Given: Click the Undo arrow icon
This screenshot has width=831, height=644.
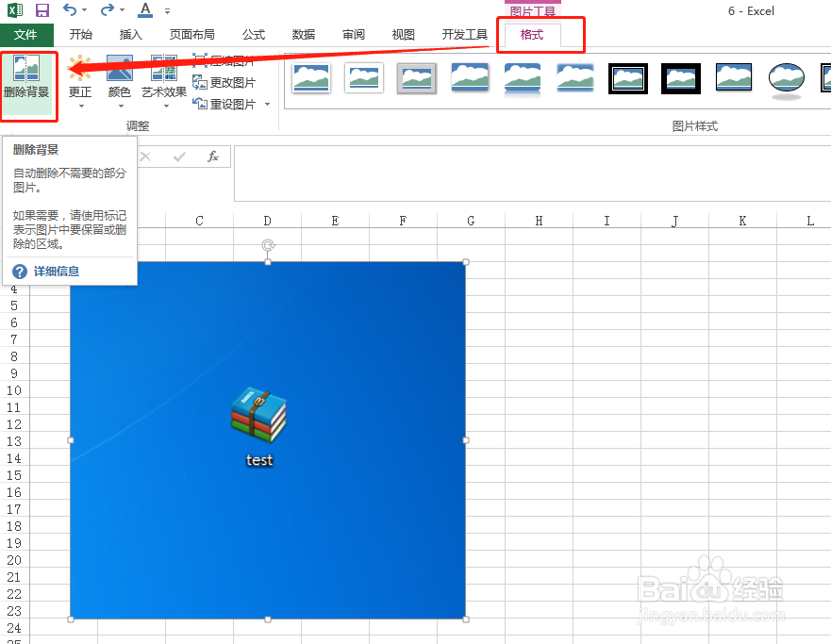Looking at the screenshot, I should (x=70, y=9).
